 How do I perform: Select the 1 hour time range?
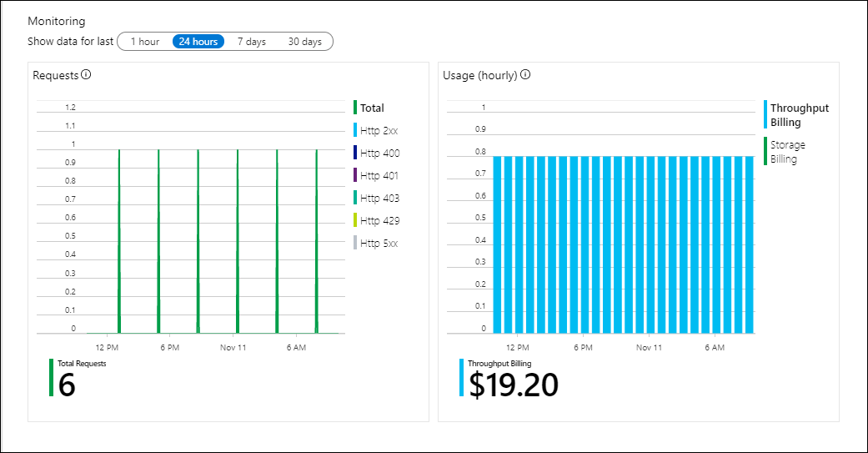tap(145, 42)
